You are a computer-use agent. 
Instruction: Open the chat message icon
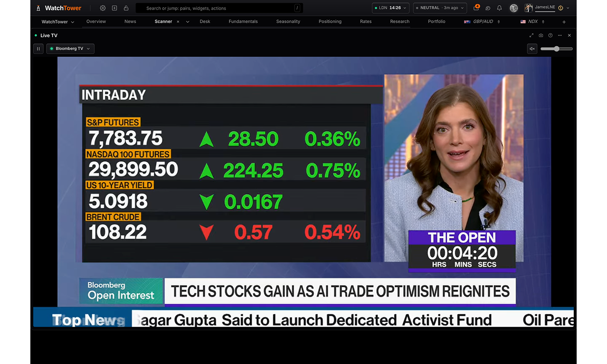(488, 8)
